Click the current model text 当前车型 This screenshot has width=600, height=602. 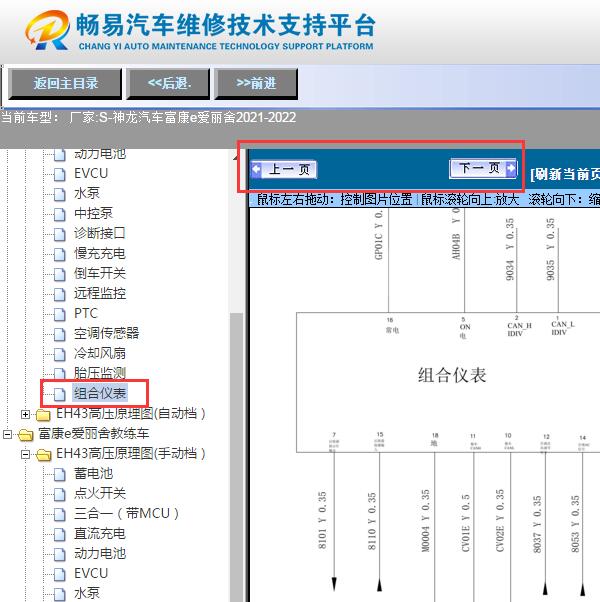click(148, 117)
